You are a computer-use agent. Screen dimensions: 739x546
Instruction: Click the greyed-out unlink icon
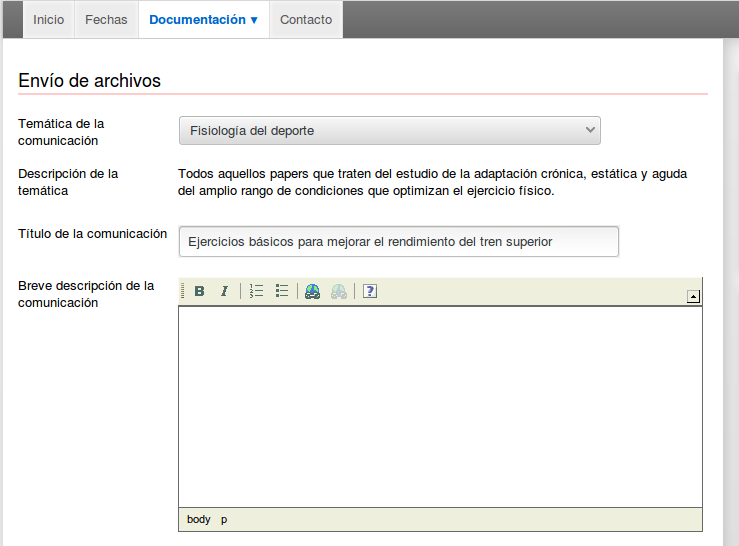339,291
